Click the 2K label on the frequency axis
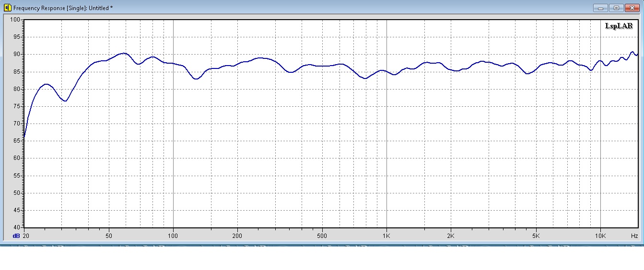 (x=450, y=236)
